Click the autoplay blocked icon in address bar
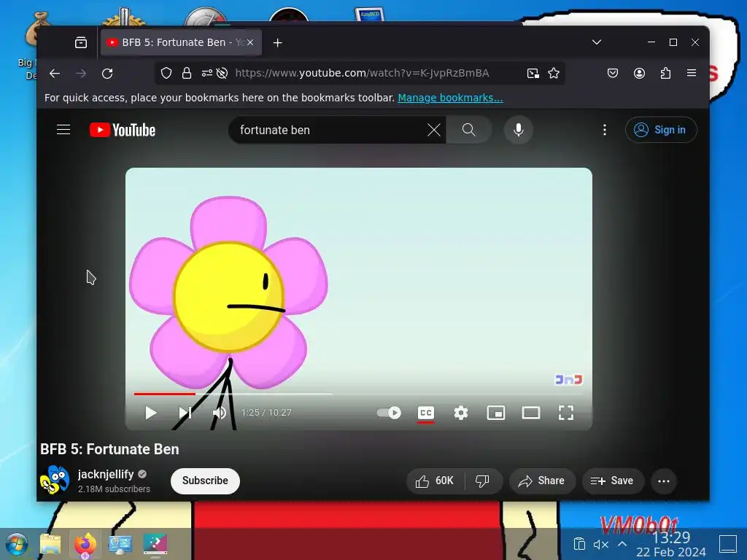This screenshot has height=560, width=747. tap(222, 73)
